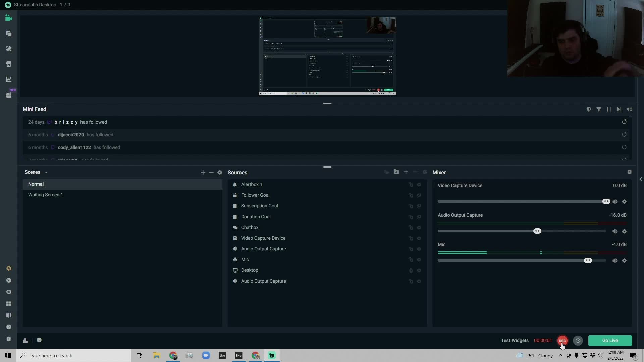Show the hidden Follower Goal source
This screenshot has width=644, height=362.
(419, 195)
